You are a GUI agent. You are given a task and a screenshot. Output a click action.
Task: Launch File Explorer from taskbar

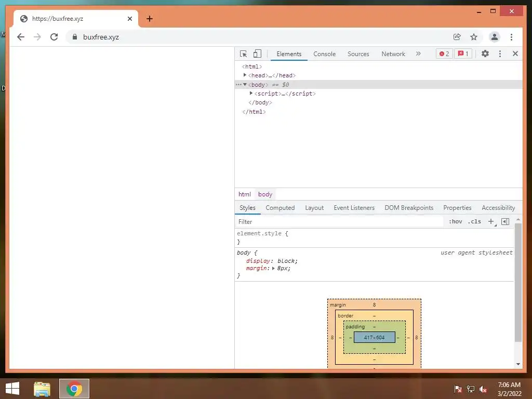42,389
